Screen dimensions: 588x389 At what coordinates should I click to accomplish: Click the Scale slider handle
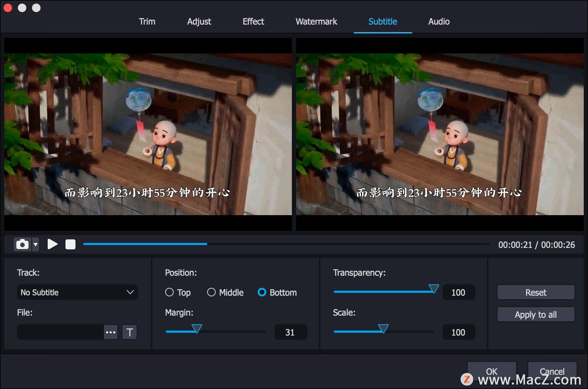pyautogui.click(x=383, y=328)
